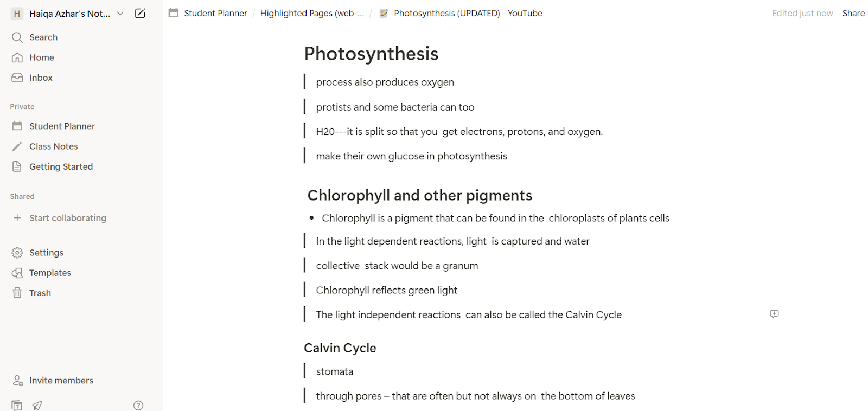Open the workspace switcher dropdown chevron

point(120,14)
